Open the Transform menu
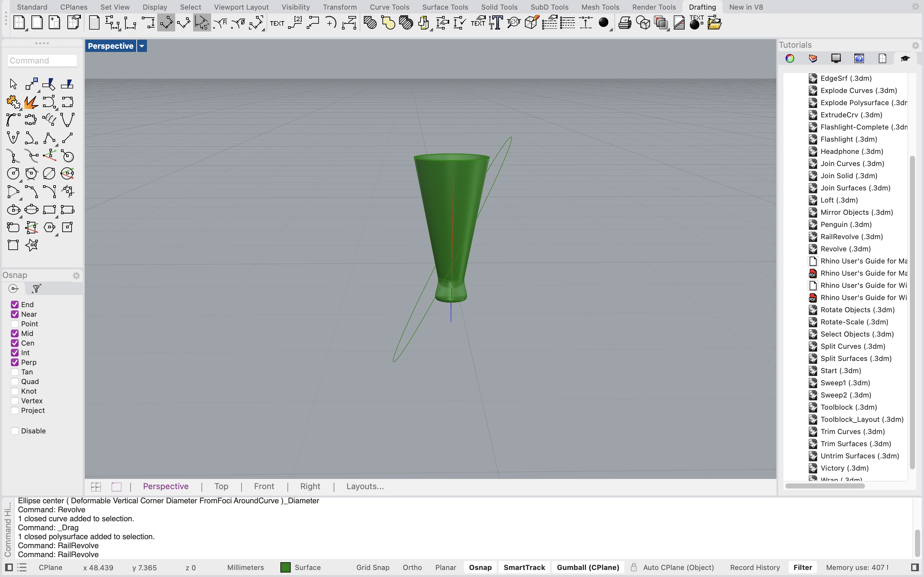This screenshot has height=577, width=924. pyautogui.click(x=339, y=7)
